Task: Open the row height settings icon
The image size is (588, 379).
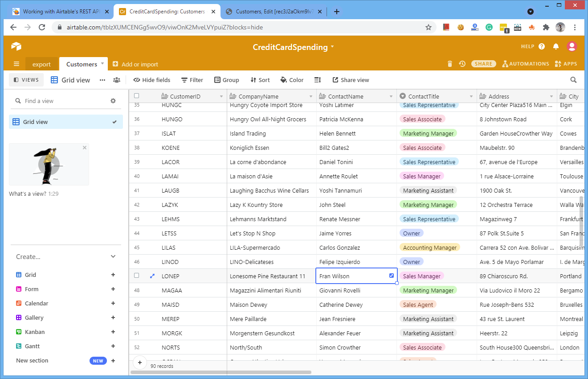Action: click(318, 80)
